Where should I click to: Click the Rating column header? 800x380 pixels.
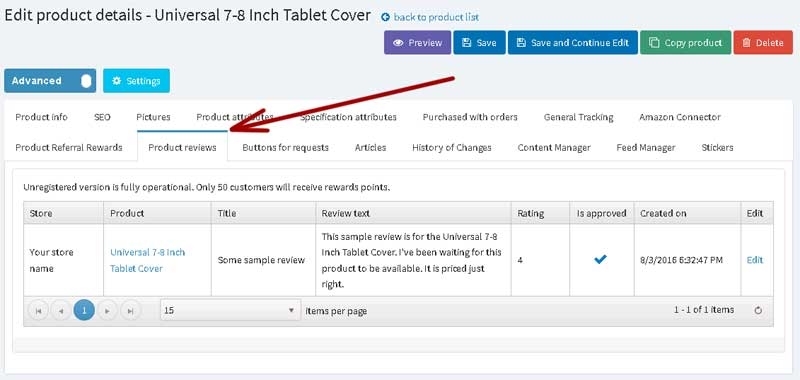coord(541,213)
